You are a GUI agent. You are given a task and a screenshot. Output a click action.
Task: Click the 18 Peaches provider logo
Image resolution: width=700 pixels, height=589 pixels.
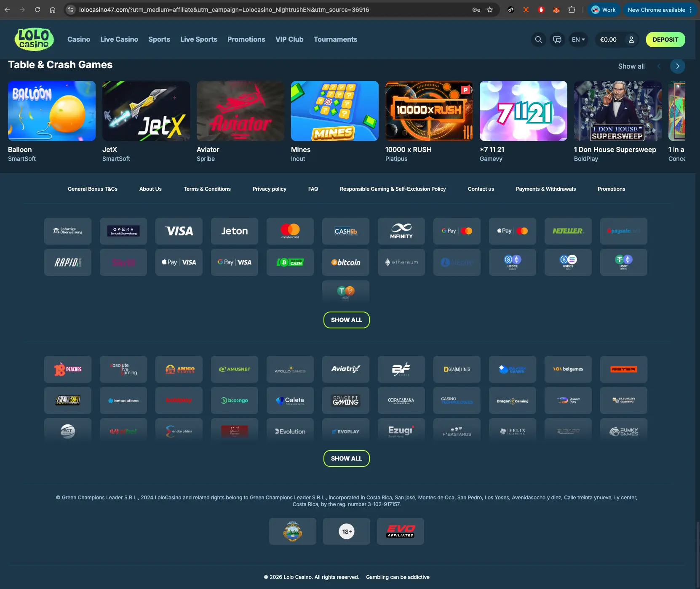click(x=68, y=369)
